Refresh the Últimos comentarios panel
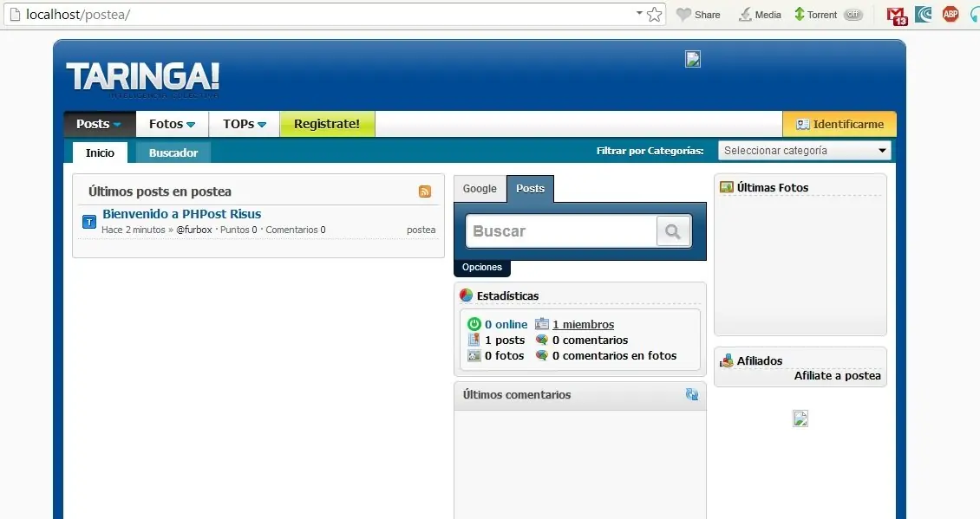Viewport: 980px width, 519px height. click(x=692, y=394)
